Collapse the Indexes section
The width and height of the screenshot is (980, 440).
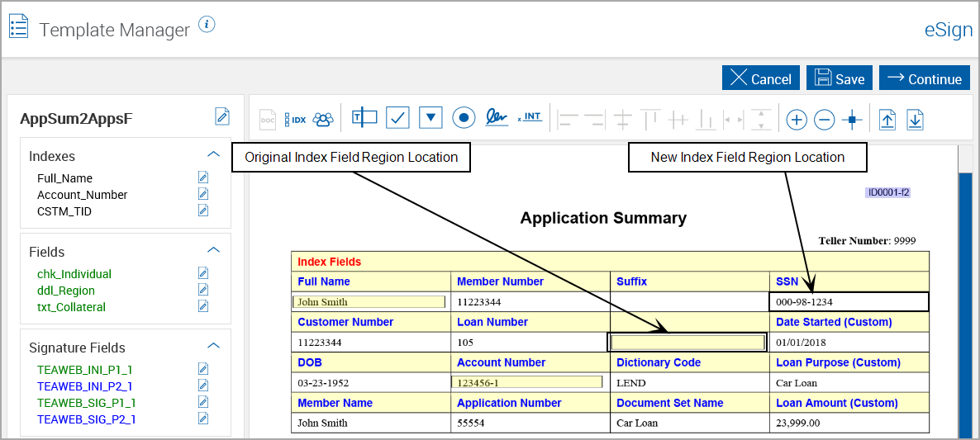pyautogui.click(x=214, y=154)
